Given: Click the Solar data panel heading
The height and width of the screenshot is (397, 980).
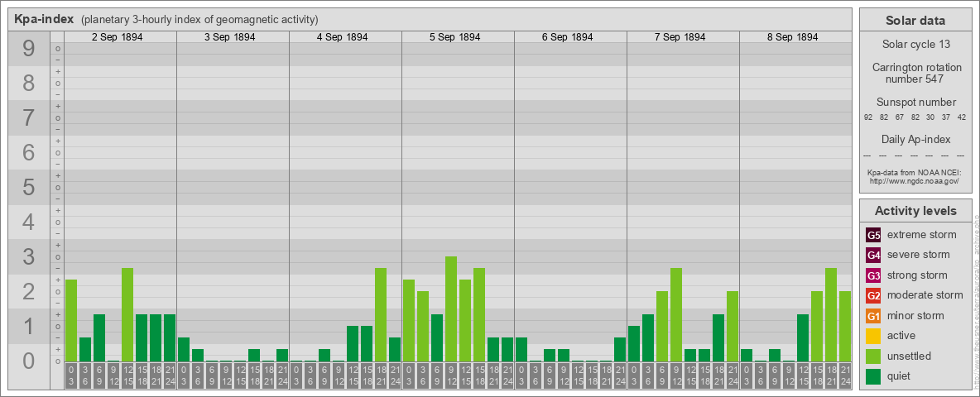Looking at the screenshot, I should [x=915, y=21].
